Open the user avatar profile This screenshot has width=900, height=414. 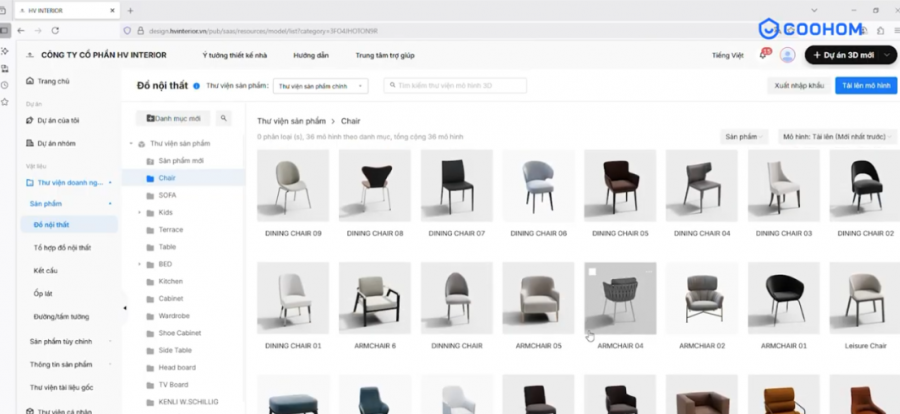click(x=788, y=55)
